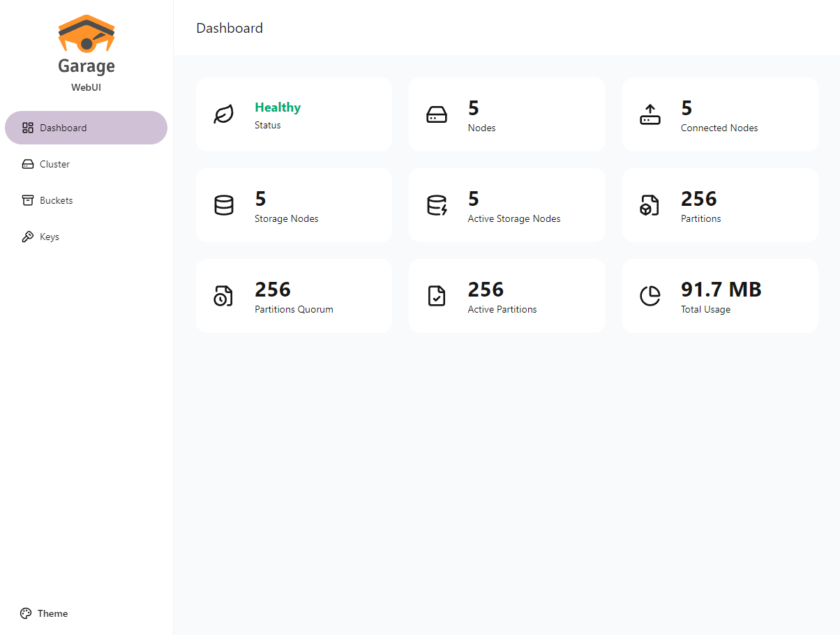Click the pie chart icon for Total Usage

[650, 296]
